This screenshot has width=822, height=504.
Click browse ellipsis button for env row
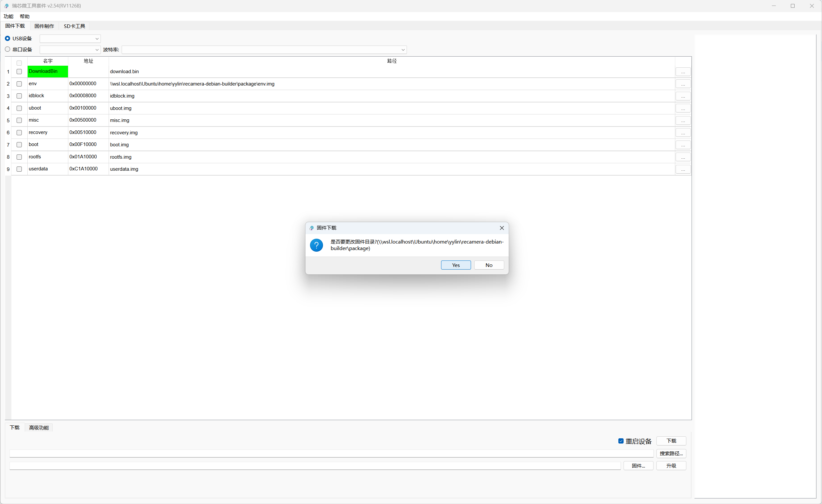pyautogui.click(x=683, y=84)
